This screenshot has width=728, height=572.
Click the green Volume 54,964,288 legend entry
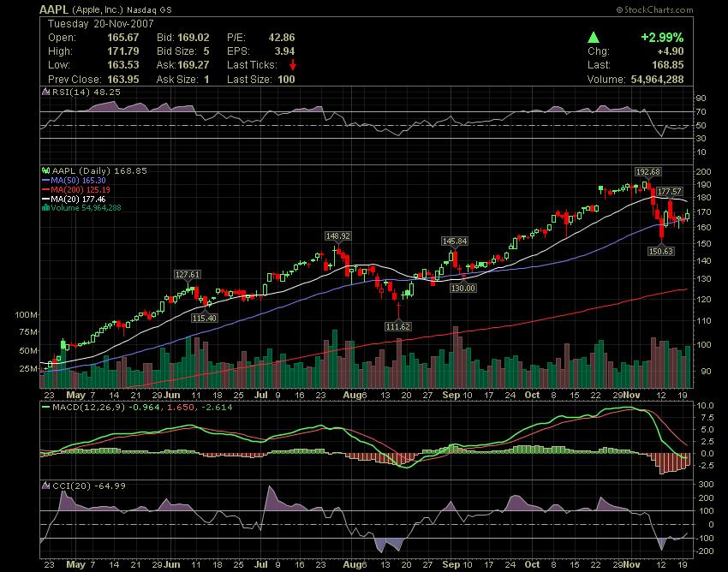point(86,208)
